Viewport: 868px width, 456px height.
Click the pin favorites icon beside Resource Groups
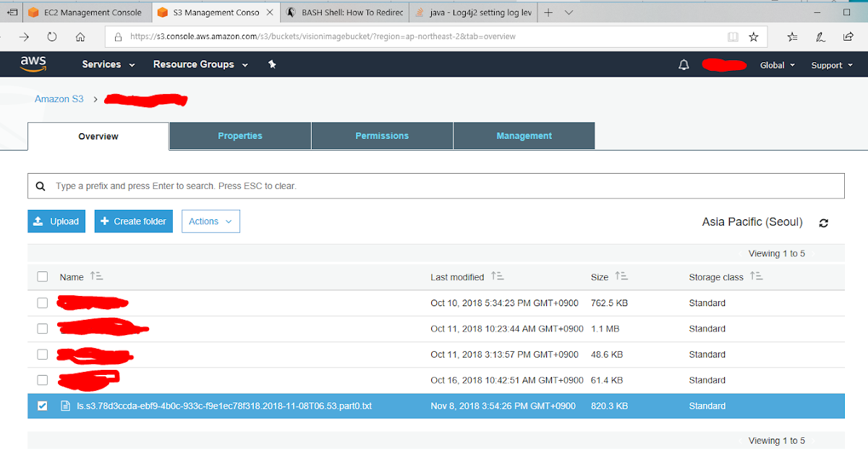tap(272, 64)
